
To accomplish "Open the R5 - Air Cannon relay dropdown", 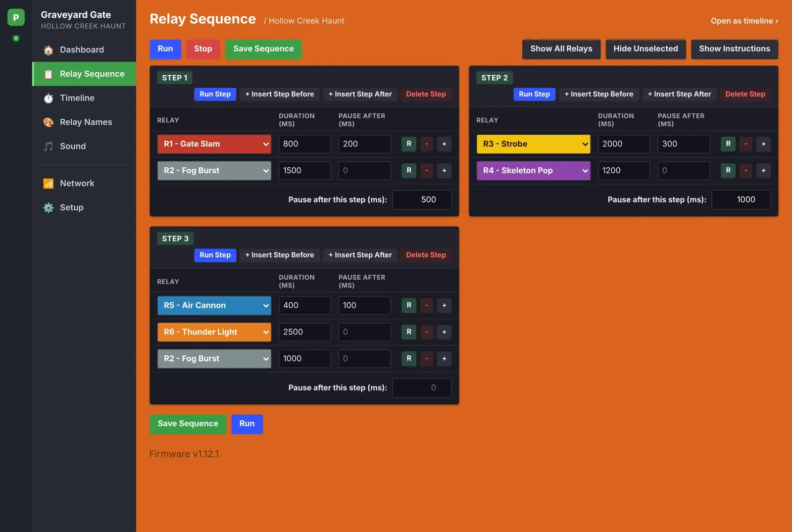I will [214, 305].
